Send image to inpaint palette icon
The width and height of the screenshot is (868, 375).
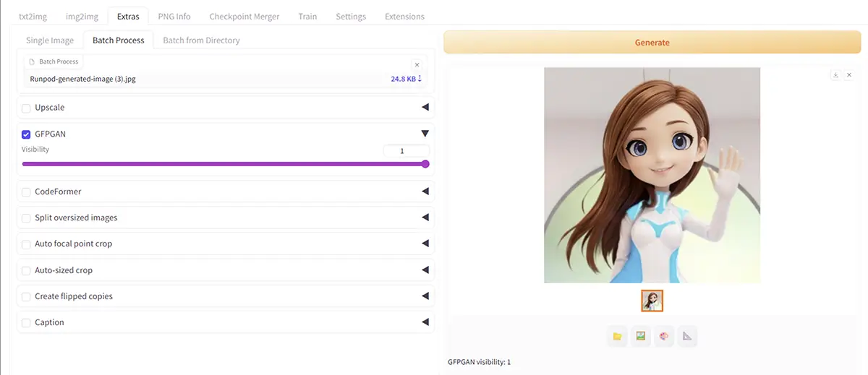[664, 336]
